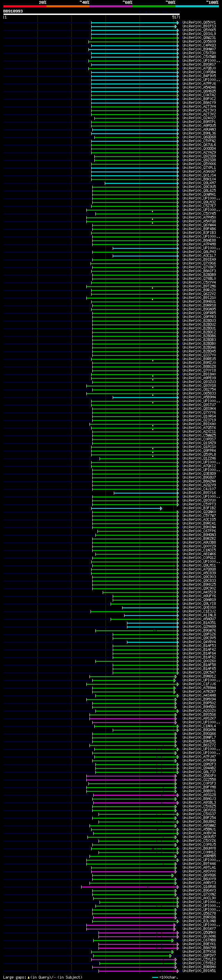Open hit UniRef100_C5Z7E7
The image size is (222, 980).
click(x=199, y=206)
